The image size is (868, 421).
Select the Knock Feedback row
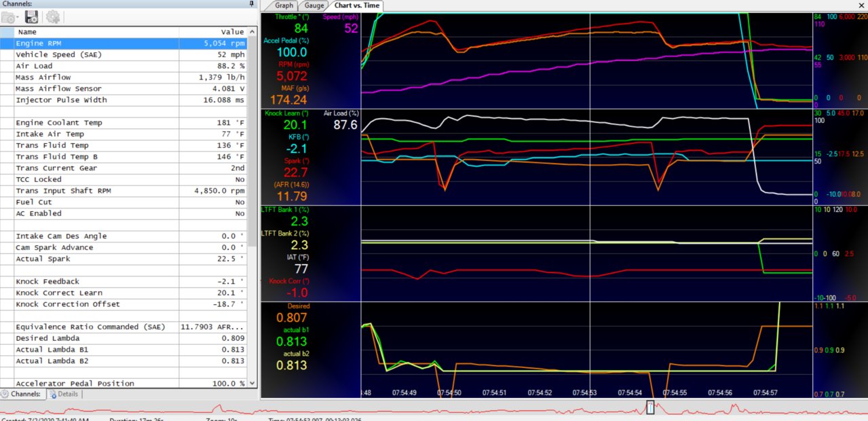tap(124, 281)
